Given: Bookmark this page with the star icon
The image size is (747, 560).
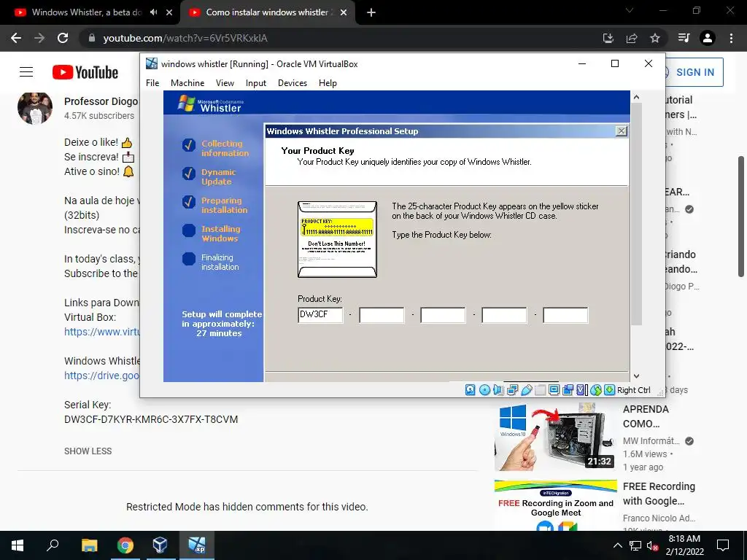Looking at the screenshot, I should coord(655,38).
